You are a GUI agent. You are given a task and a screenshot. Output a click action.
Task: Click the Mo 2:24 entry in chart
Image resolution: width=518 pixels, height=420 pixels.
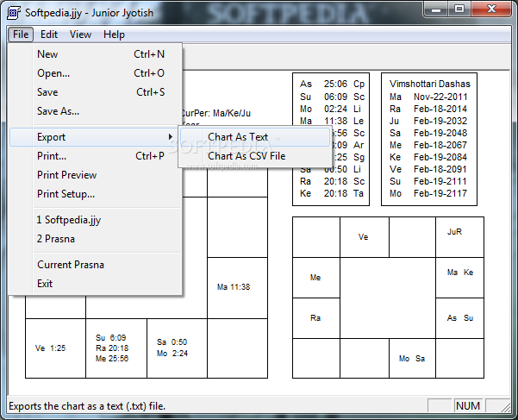pos(172,354)
